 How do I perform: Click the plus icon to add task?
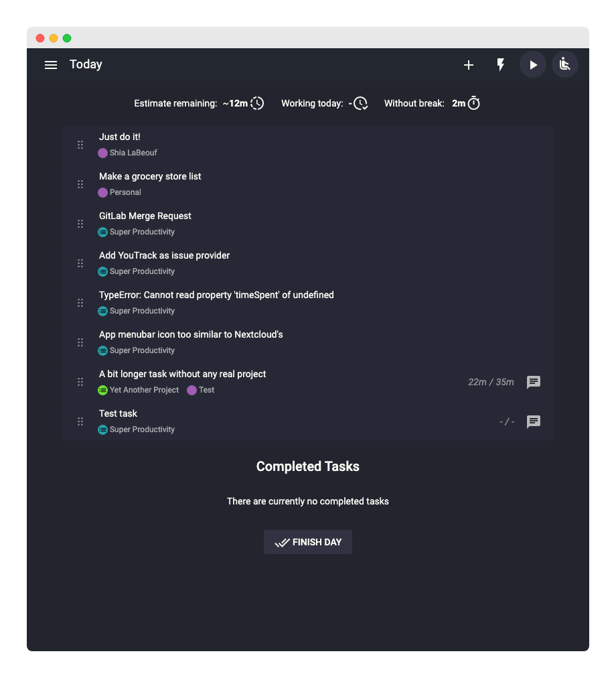point(469,65)
